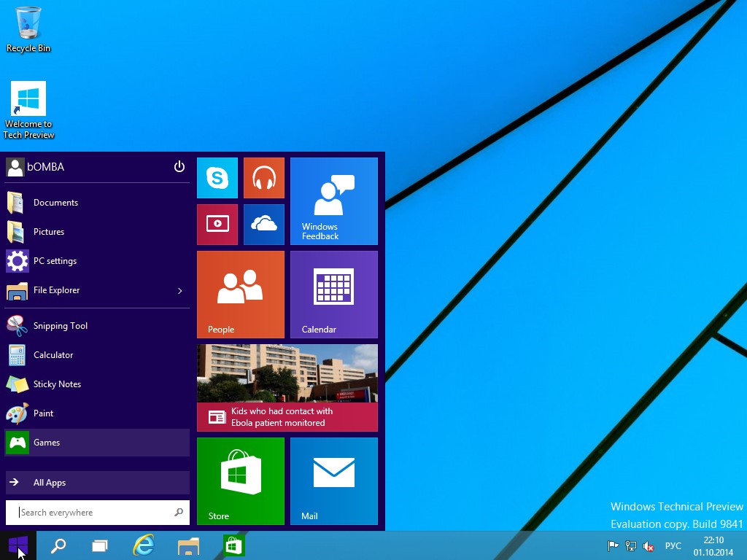
Task: Open the OneDrive cloud tile
Action: coord(264,225)
